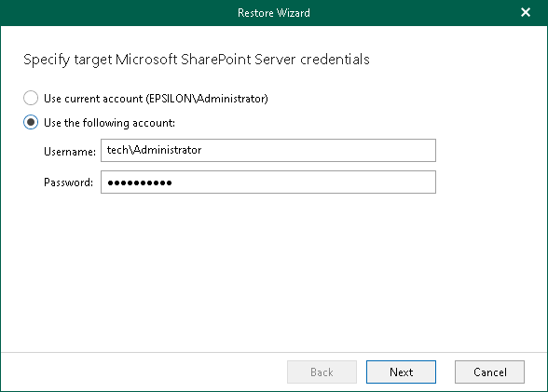Click the masked password dots
The height and width of the screenshot is (392, 548).
point(140,182)
